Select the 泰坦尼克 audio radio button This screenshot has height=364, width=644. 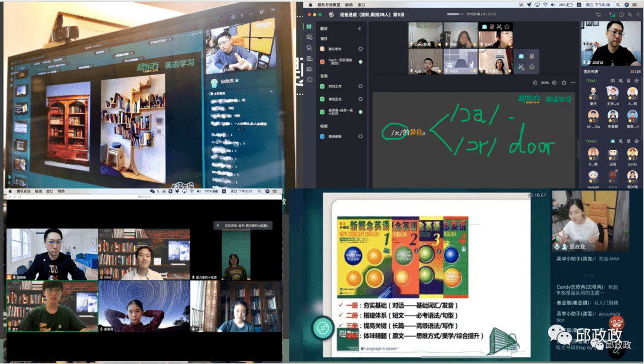click(x=360, y=99)
